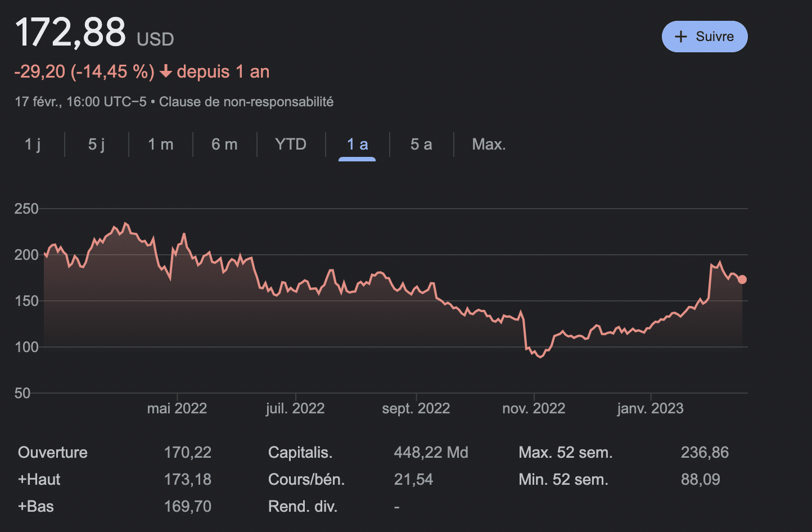This screenshot has width=812, height=532.
Task: Click the red down arrow icon
Action: point(165,72)
